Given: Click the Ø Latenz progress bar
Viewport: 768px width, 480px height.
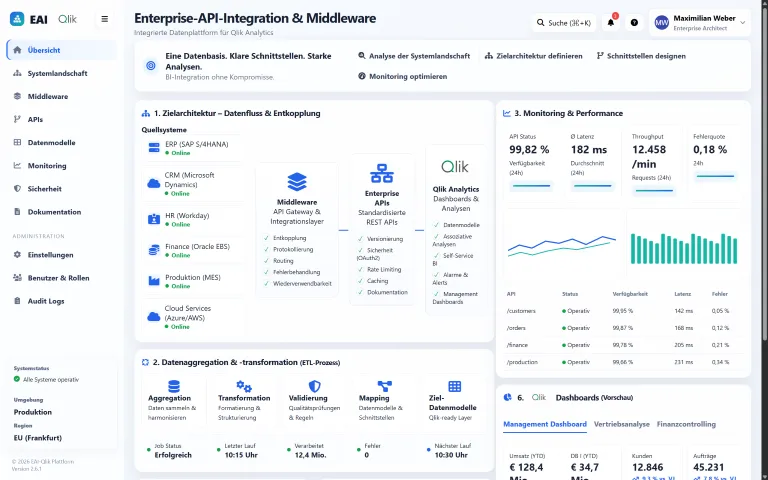Looking at the screenshot, I should pyautogui.click(x=593, y=186).
